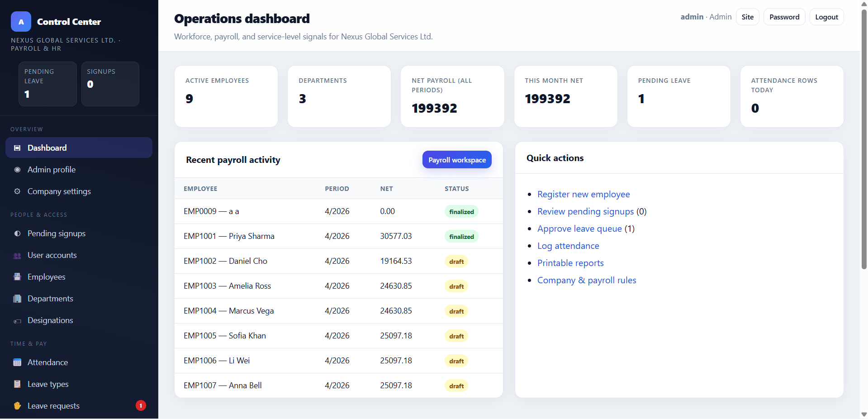Click the Company settings gear icon
868x419 pixels.
pos(17,191)
